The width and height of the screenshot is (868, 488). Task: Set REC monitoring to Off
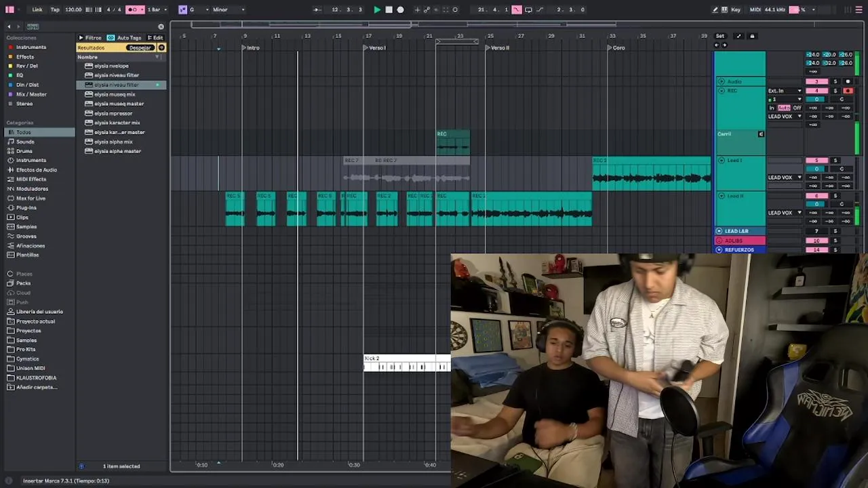click(797, 108)
